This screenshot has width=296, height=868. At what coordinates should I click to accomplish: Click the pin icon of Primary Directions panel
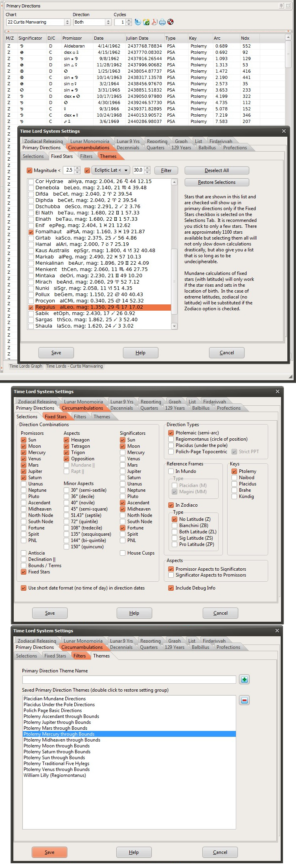coord(281,6)
